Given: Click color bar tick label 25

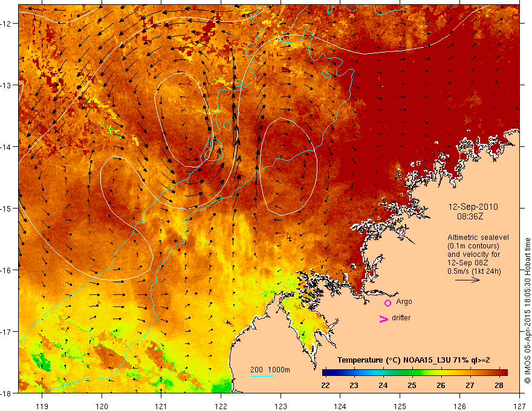Looking at the screenshot, I should pos(412,386).
